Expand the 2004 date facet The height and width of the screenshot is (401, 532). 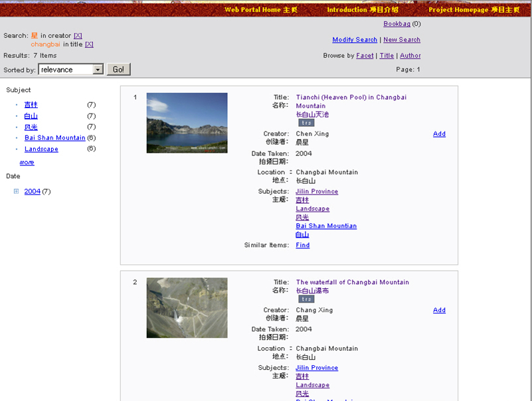pos(16,192)
